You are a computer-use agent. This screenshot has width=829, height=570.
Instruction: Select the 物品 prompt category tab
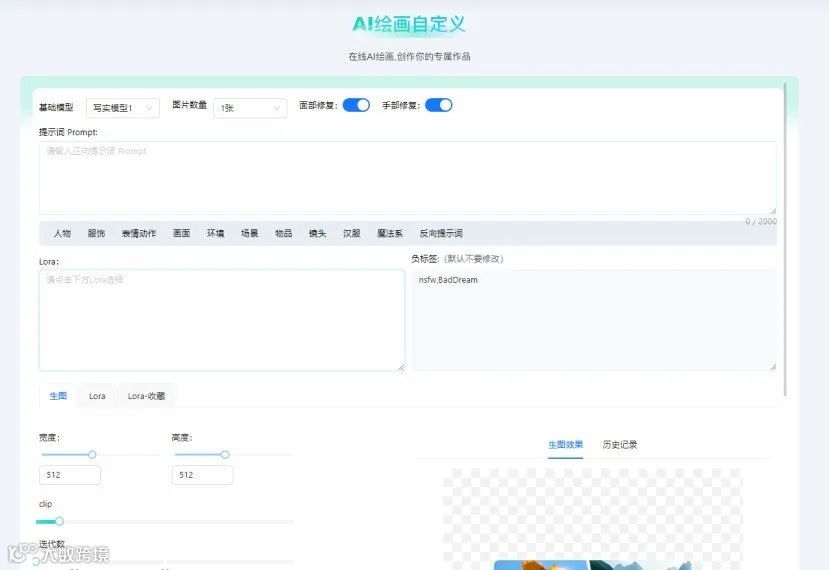(283, 233)
